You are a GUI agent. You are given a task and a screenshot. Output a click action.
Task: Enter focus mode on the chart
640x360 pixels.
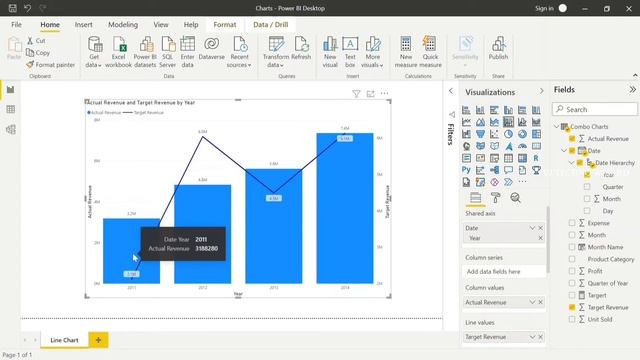pos(370,94)
